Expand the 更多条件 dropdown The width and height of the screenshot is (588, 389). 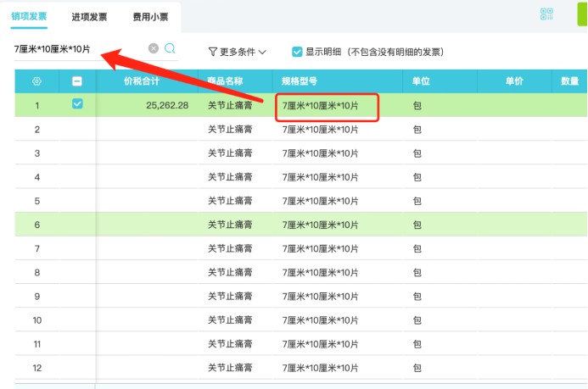click(x=238, y=52)
